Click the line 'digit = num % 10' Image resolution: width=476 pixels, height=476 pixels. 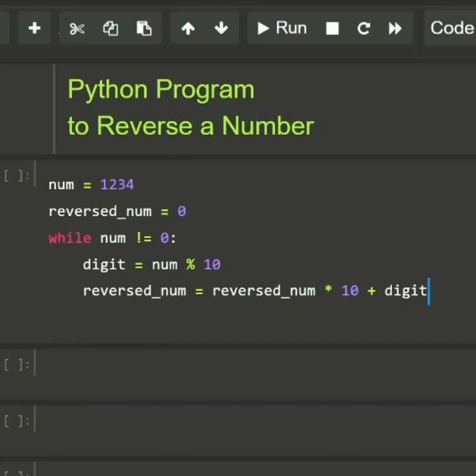point(152,264)
